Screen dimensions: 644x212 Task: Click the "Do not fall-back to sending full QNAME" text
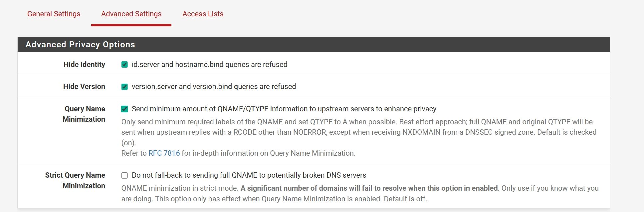coord(249,175)
